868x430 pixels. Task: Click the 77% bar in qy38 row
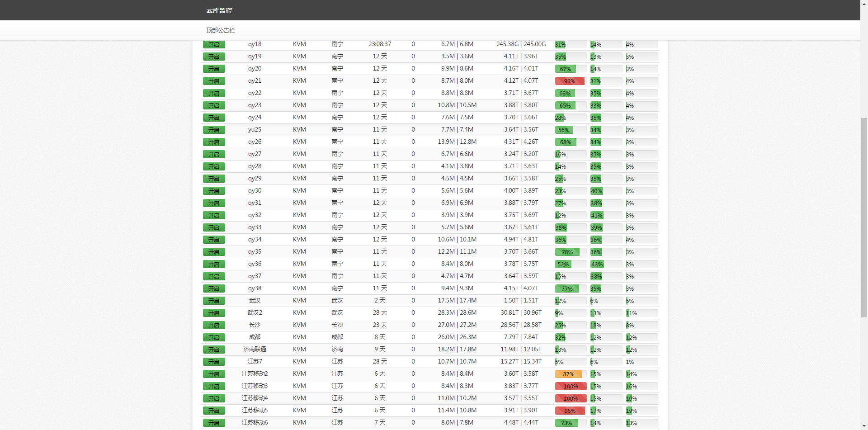click(567, 288)
